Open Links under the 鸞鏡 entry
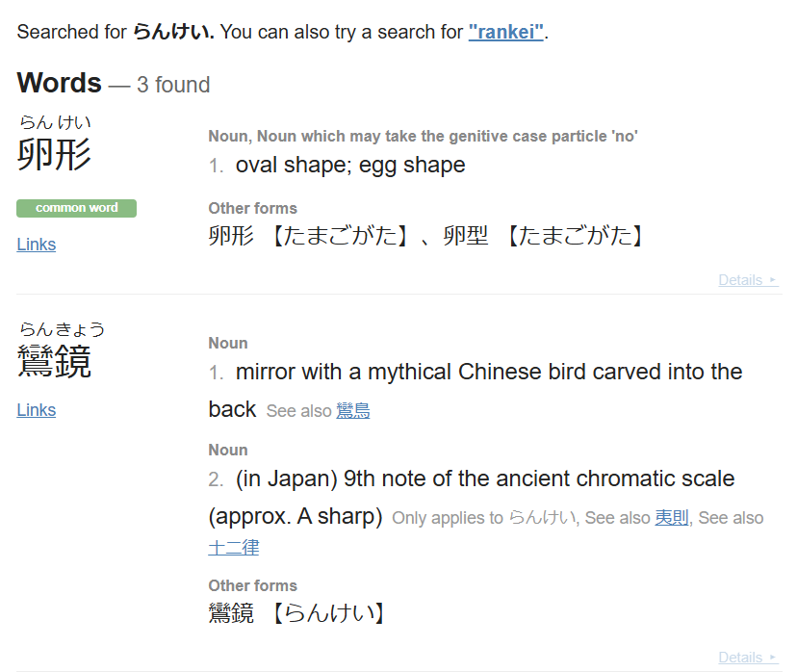 click(37, 410)
